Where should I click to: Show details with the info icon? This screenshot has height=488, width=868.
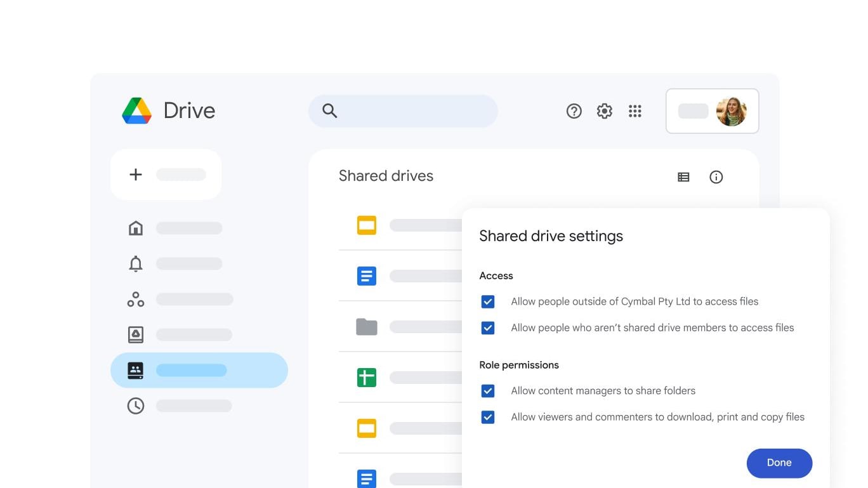click(716, 177)
